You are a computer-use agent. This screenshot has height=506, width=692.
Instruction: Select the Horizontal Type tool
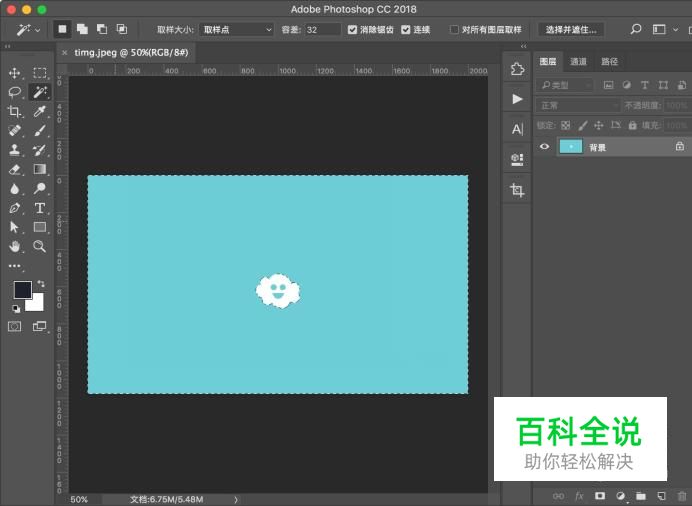tap(40, 208)
